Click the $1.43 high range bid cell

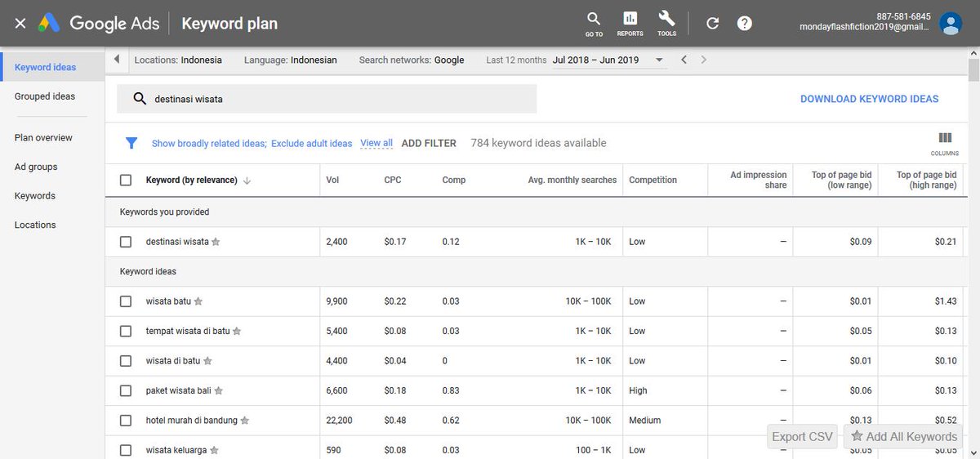[x=946, y=301]
